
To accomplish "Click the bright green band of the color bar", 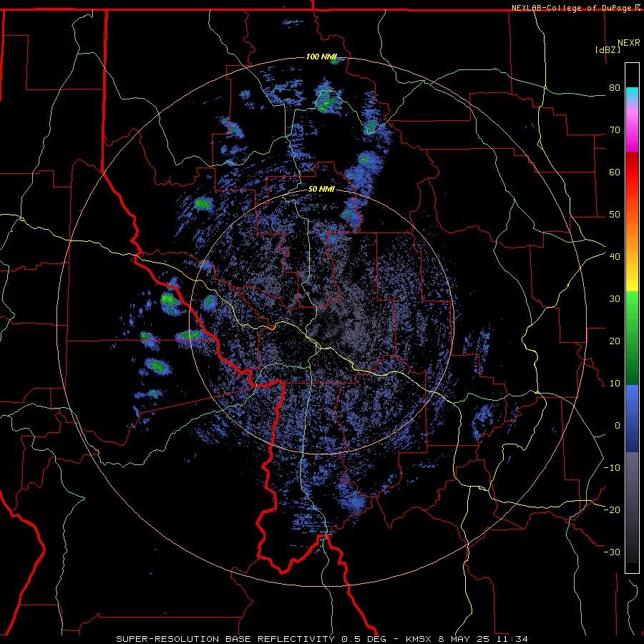I will pos(632,302).
